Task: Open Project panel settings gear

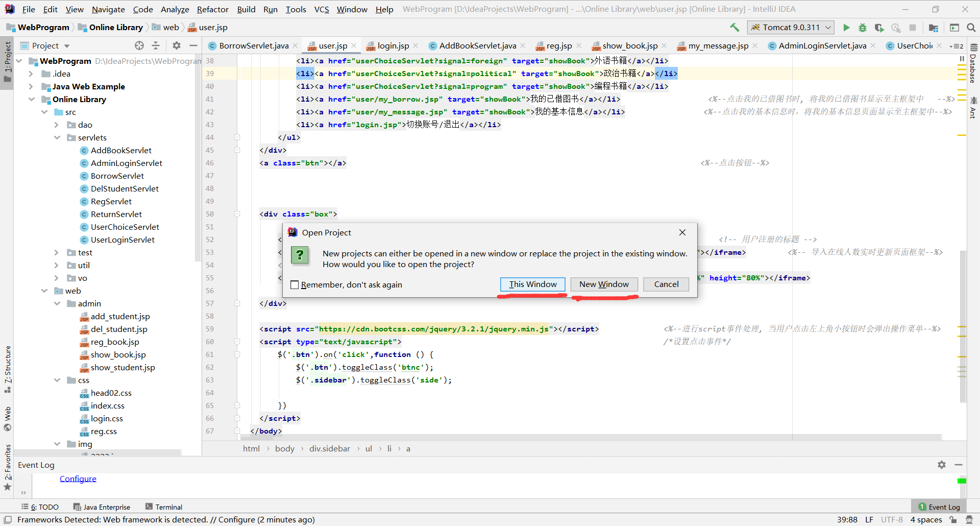Action: (x=177, y=45)
